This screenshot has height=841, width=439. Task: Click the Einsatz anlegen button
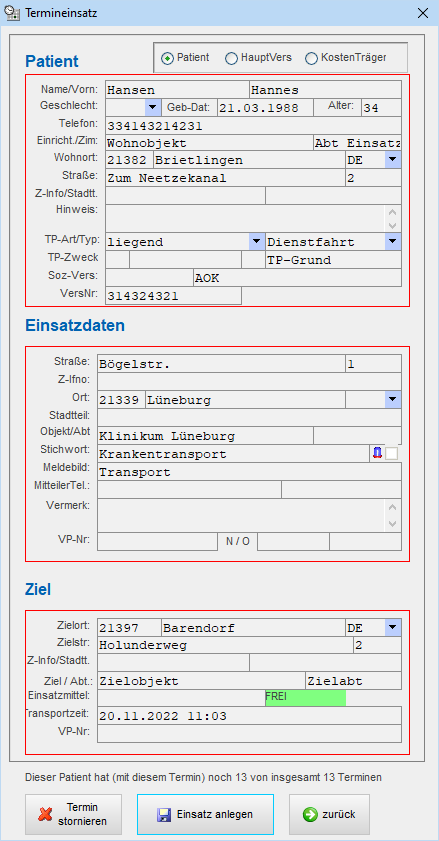(205, 814)
